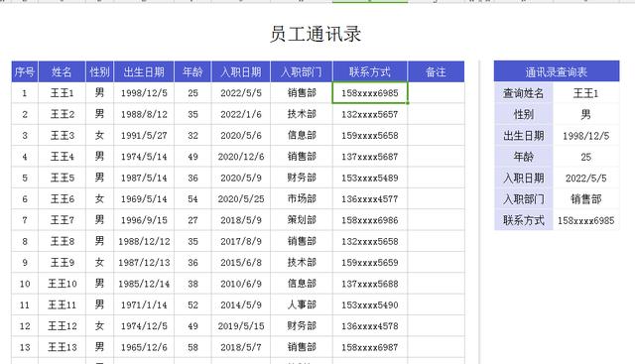Select hire date cell 2017/8/9
Viewport: 635px width, 364px height.
click(x=241, y=241)
